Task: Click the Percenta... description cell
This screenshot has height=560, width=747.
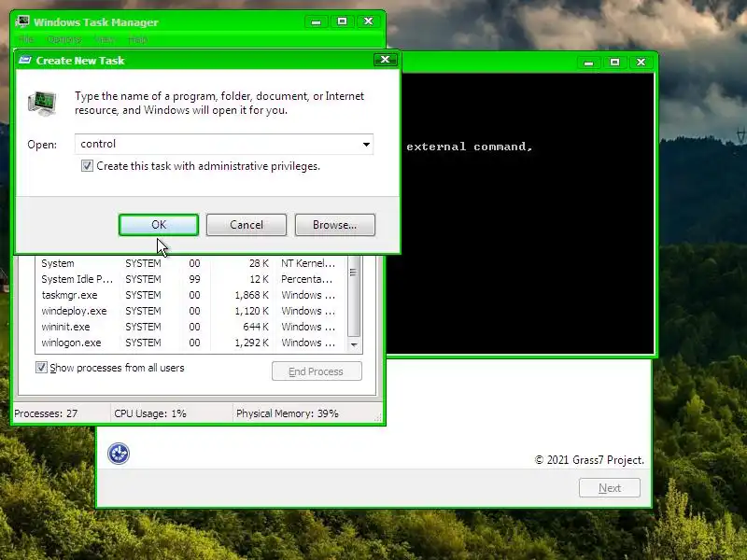Action: [x=307, y=279]
